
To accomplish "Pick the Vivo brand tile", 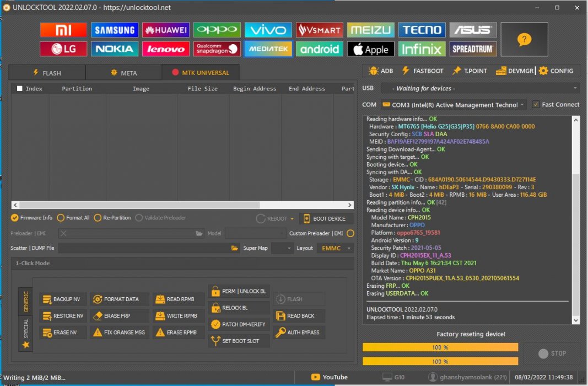I will (268, 30).
